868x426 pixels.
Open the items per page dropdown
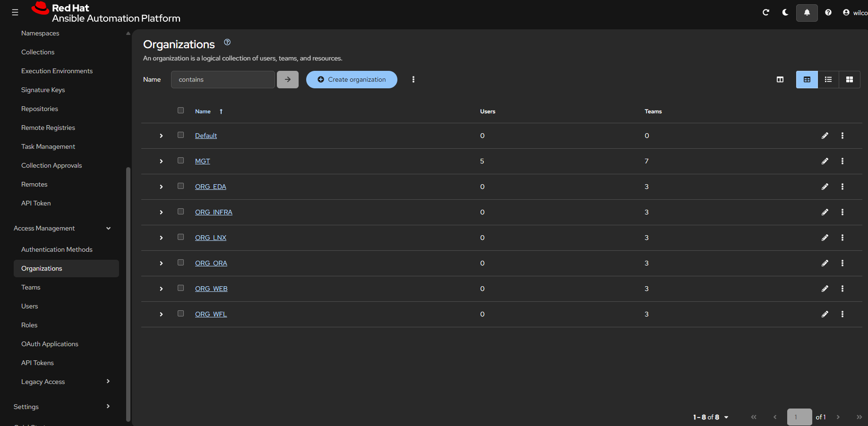[711, 417]
